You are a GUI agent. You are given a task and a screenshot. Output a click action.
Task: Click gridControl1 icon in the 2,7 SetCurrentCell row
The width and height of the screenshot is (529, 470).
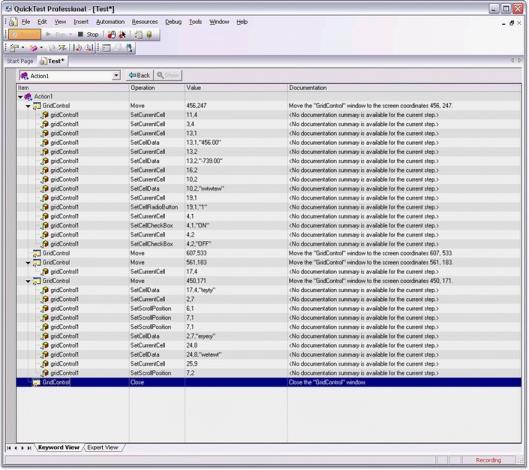[x=45, y=299]
